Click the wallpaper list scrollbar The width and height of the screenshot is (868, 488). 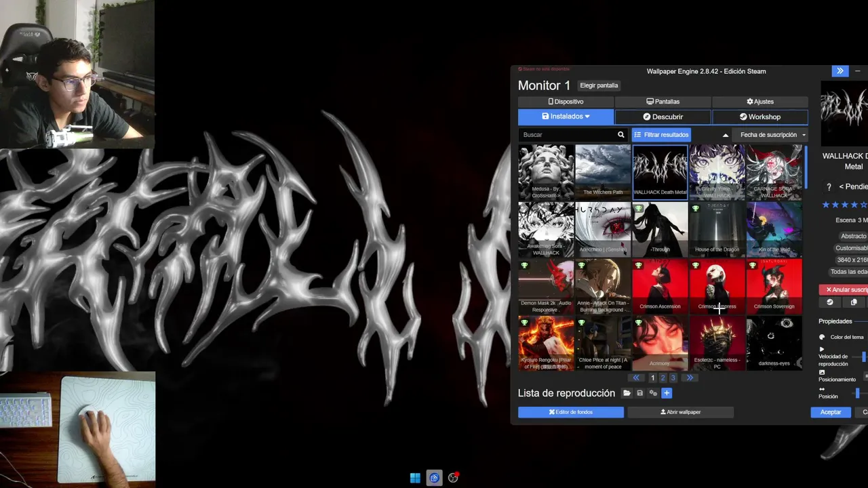[806, 167]
